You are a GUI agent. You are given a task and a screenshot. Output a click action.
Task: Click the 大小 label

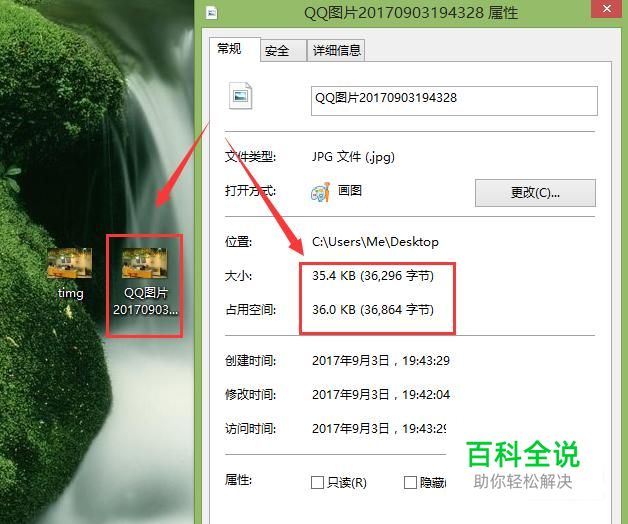(x=238, y=276)
